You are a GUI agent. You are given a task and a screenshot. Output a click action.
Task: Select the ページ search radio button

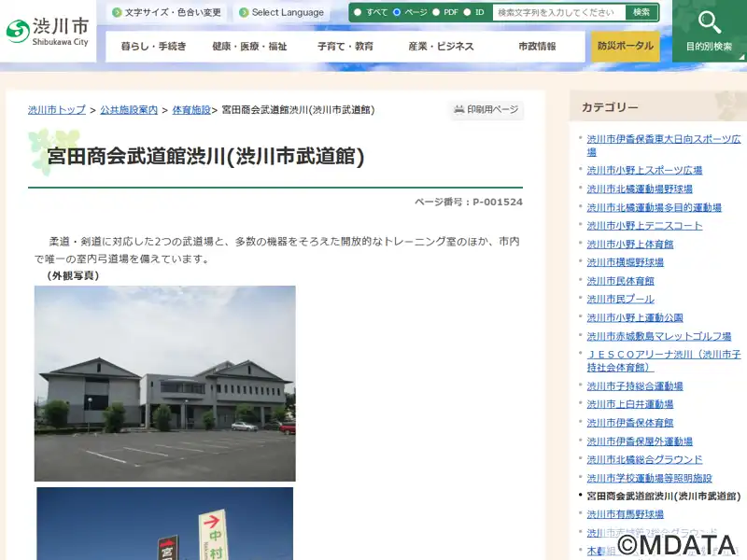point(397,13)
